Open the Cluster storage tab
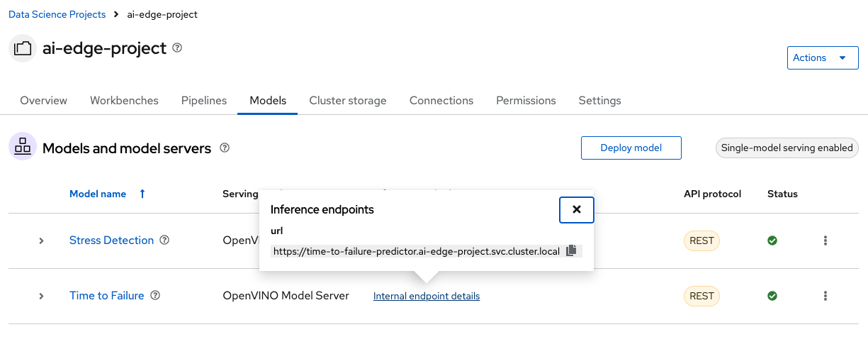Image resolution: width=868 pixels, height=354 pixels. coord(348,101)
